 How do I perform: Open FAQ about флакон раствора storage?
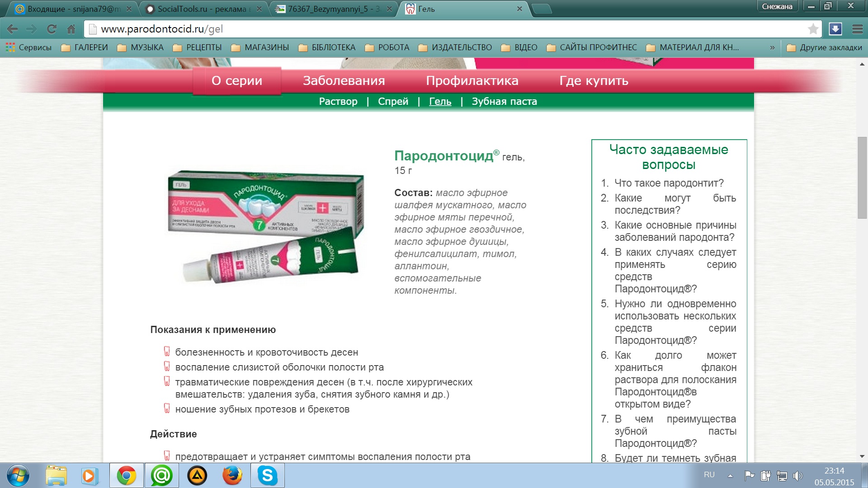pyautogui.click(x=675, y=380)
